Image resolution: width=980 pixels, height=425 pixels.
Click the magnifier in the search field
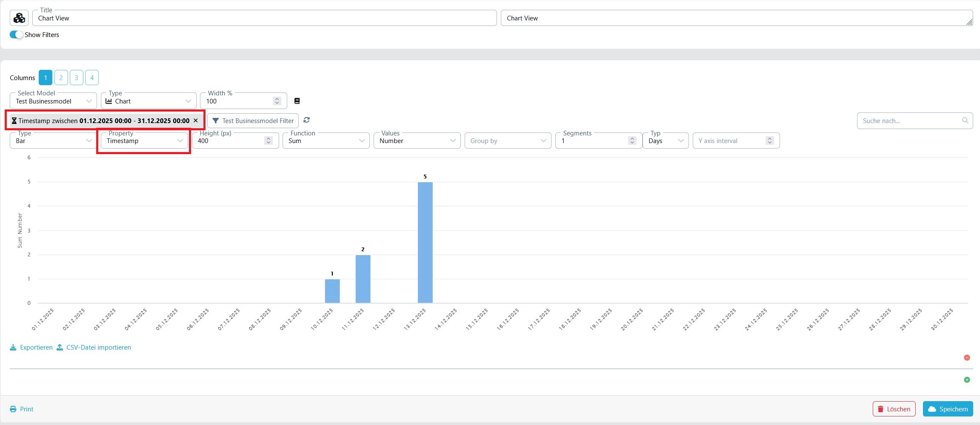965,121
